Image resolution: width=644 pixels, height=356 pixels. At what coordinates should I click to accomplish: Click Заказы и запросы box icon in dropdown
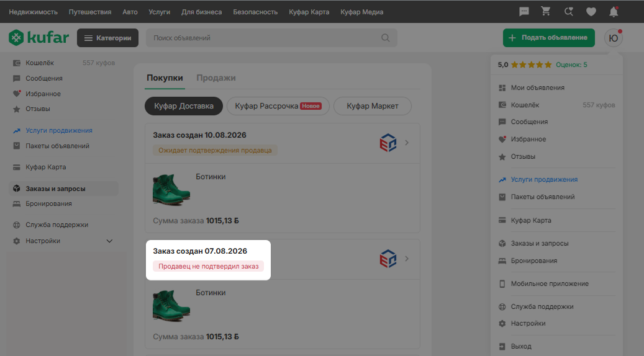[x=502, y=244]
